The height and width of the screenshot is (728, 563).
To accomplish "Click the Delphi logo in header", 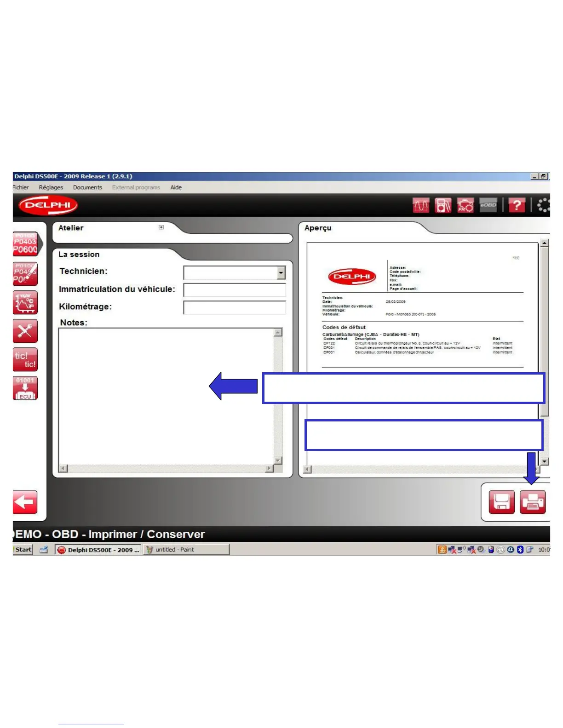I will 48,205.
